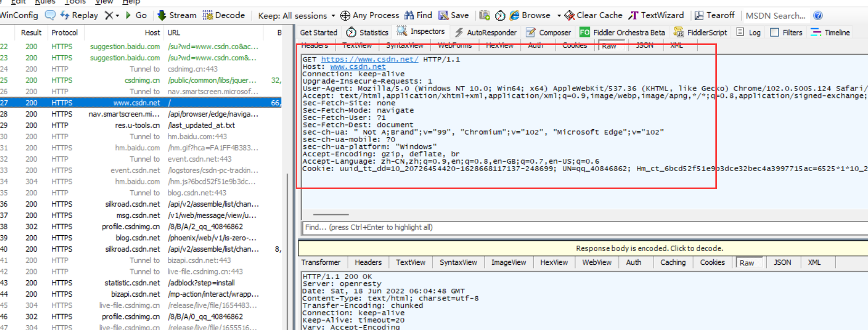The image size is (868, 330).
Task: Toggle Decode mode
Action: pyautogui.click(x=223, y=15)
